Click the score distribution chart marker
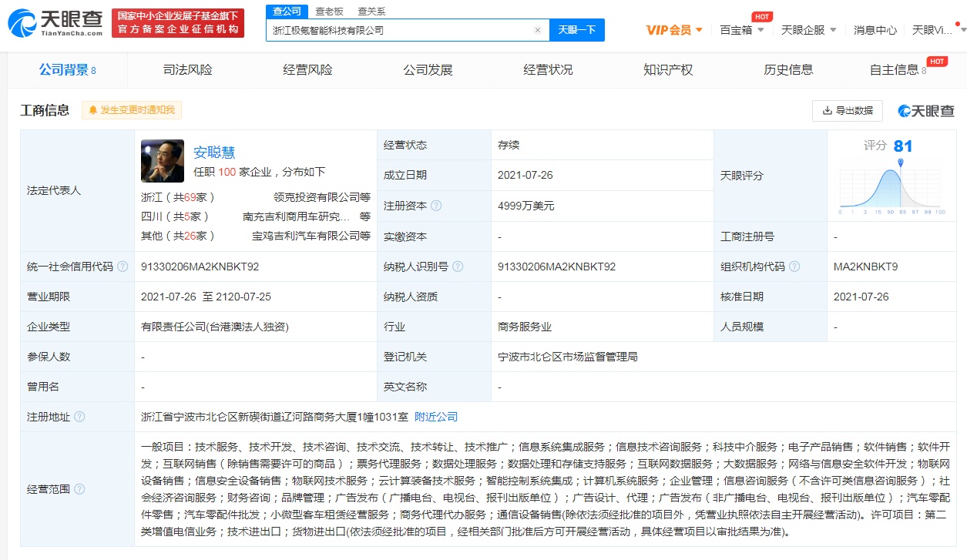Screen dimensions: 967x560 pyautogui.click(x=900, y=162)
